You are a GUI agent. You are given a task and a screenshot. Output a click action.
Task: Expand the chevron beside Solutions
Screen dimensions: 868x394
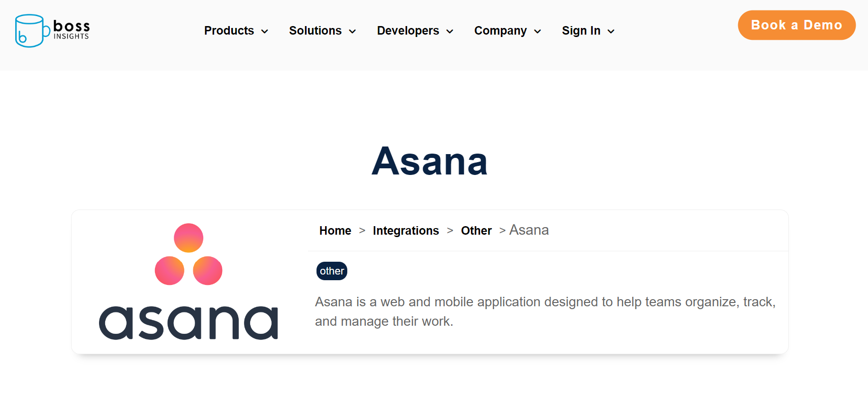click(x=353, y=31)
